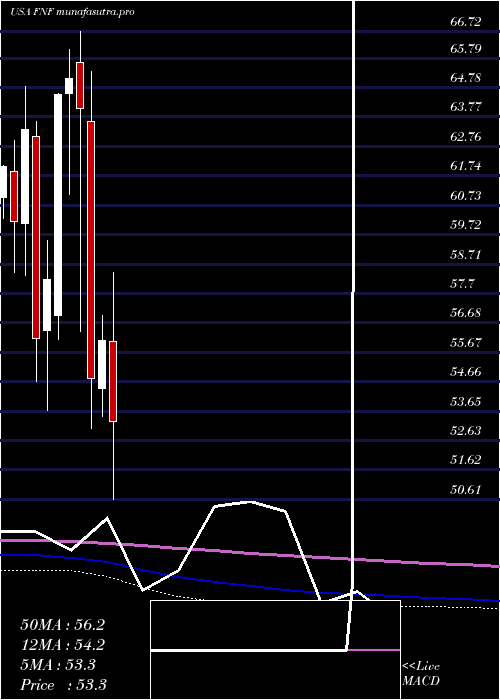The height and width of the screenshot is (700, 500).
Task: Click the 5MA : 53.3 reading
Action: pyautogui.click(x=58, y=665)
